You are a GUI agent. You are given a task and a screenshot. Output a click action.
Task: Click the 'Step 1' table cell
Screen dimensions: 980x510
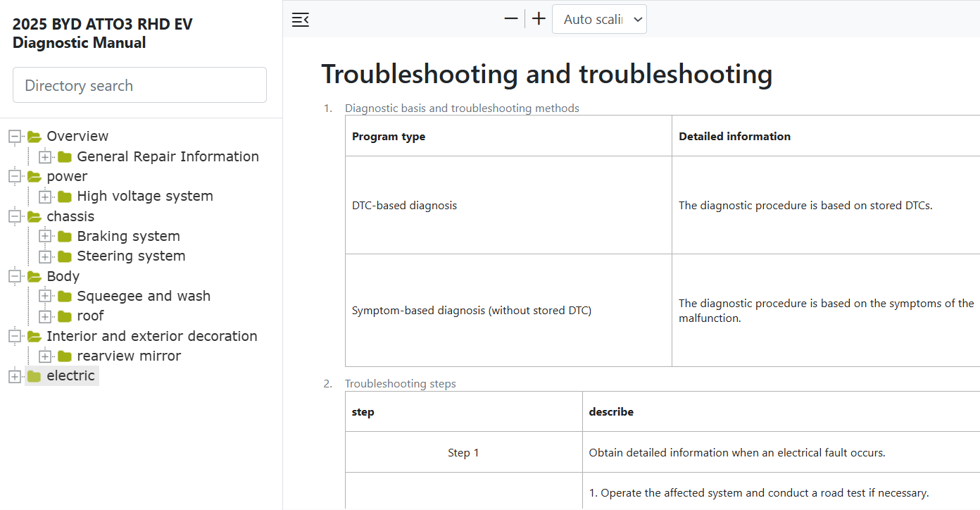click(463, 453)
